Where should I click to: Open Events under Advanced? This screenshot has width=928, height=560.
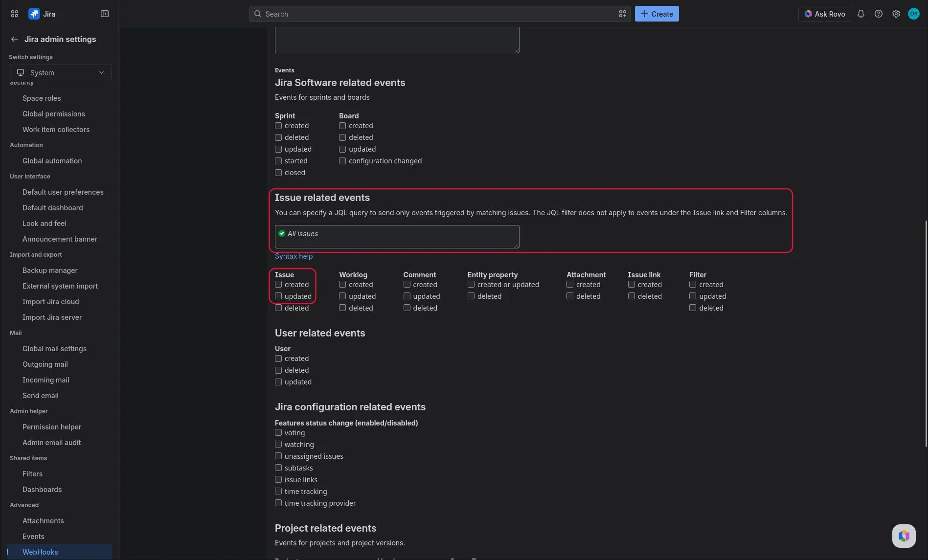pos(33,537)
